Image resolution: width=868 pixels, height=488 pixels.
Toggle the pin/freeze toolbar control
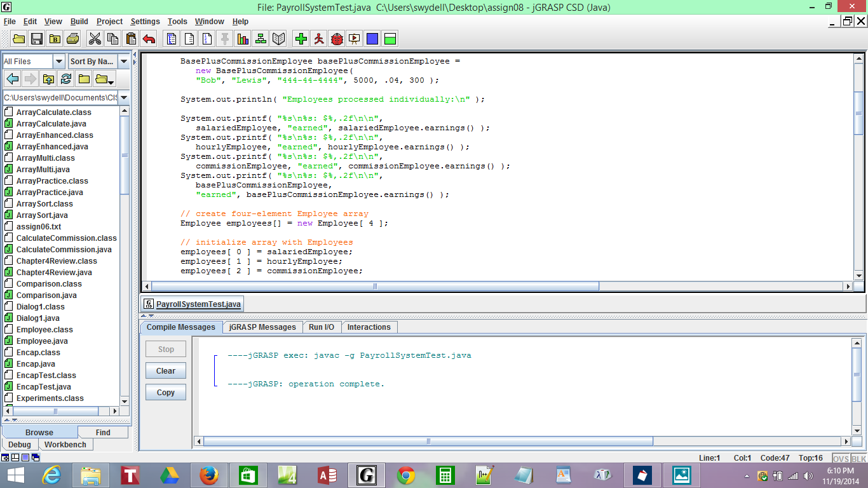click(x=224, y=38)
